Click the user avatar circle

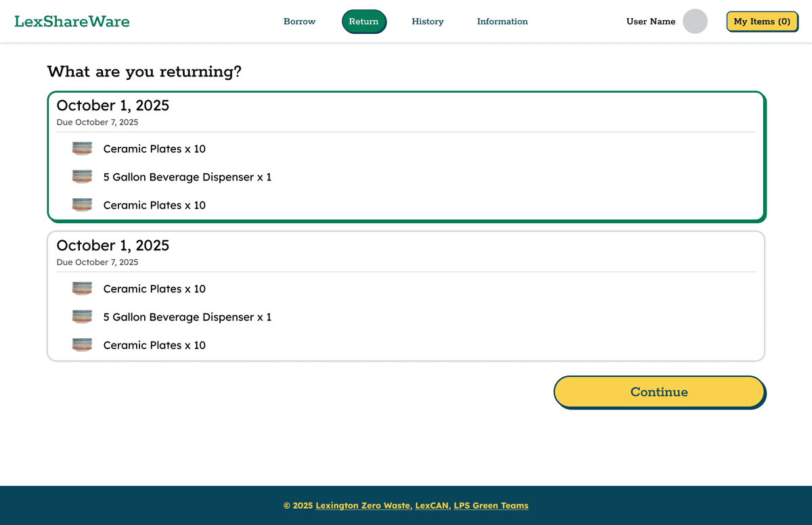(x=695, y=22)
